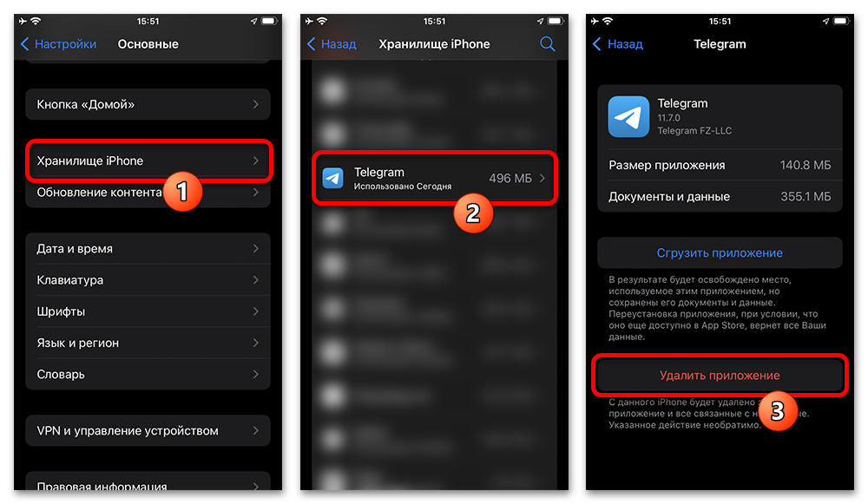Tap the Telegram icon in storage list
The width and height of the screenshot is (868, 504).
pyautogui.click(x=332, y=178)
